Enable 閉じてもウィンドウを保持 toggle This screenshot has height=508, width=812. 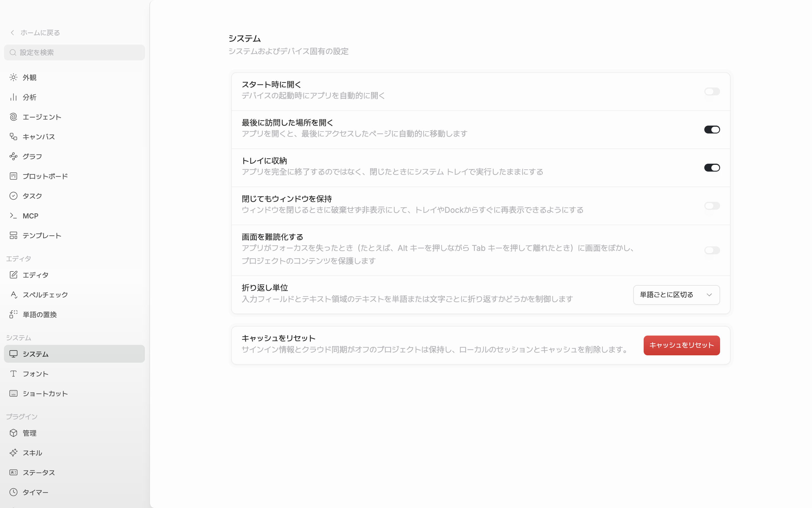click(712, 206)
